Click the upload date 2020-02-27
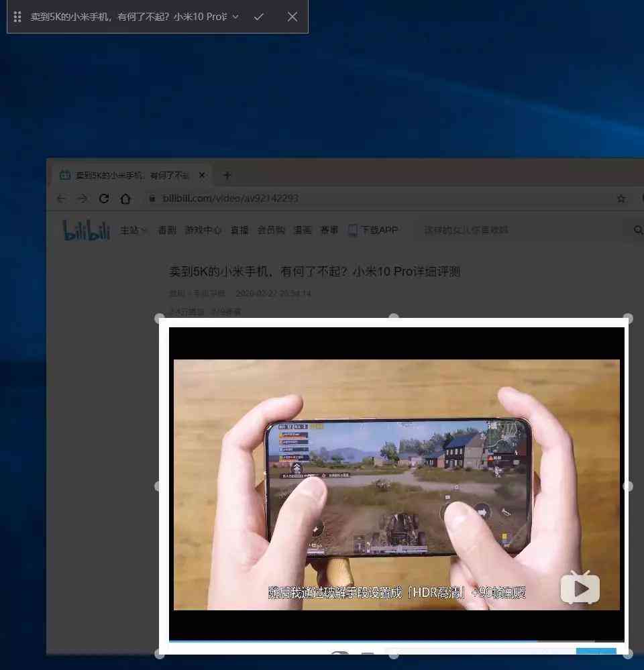This screenshot has height=670, width=644. pyautogui.click(x=274, y=294)
